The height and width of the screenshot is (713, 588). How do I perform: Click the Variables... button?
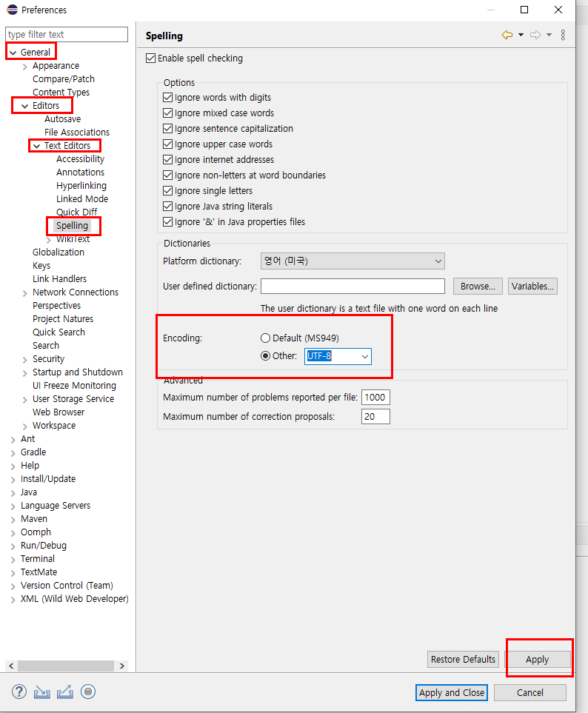(x=532, y=286)
